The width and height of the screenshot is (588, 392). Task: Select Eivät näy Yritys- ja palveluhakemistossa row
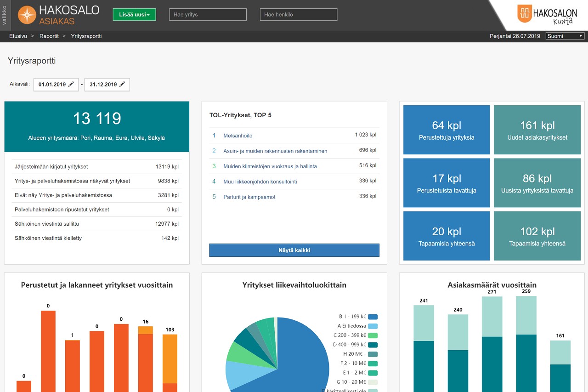click(97, 195)
